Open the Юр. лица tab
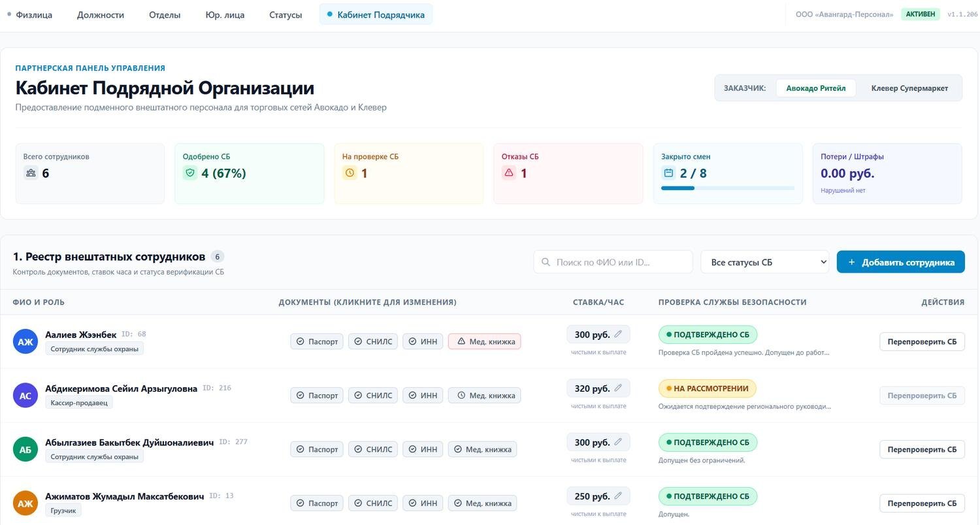Screen dimensions: 980x525 225,14
